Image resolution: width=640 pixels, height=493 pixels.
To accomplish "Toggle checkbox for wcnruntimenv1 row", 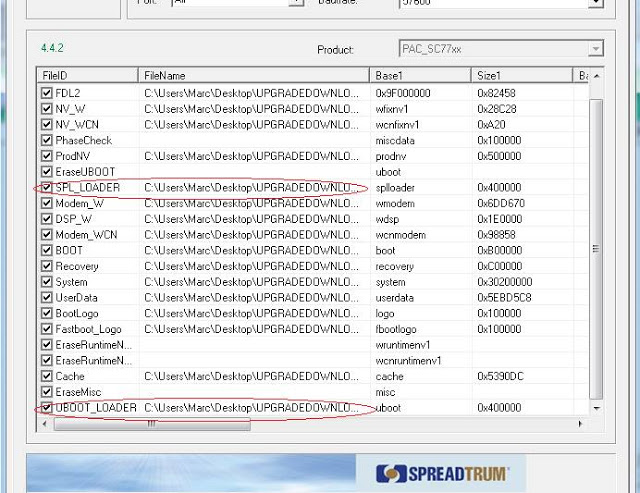I will [47, 360].
